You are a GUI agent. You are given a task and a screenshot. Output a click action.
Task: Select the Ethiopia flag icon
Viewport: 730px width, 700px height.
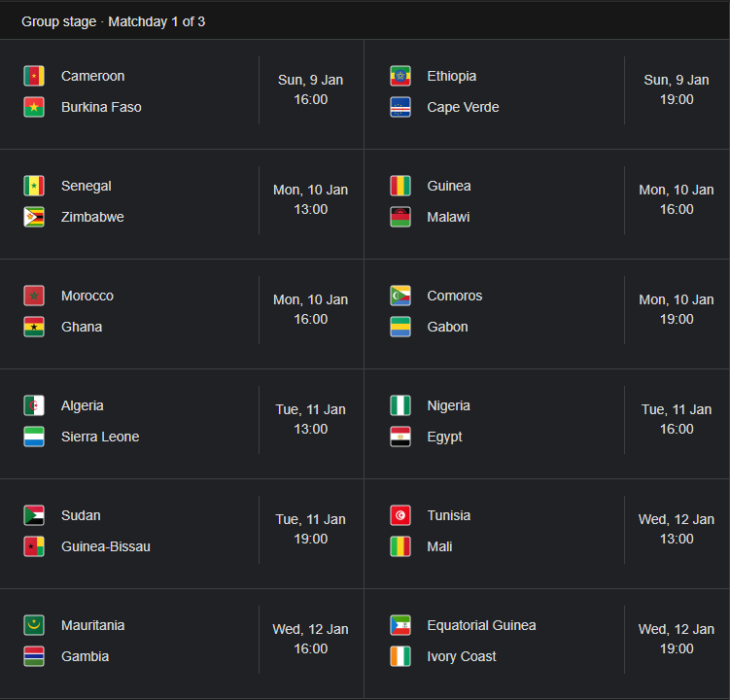click(400, 76)
